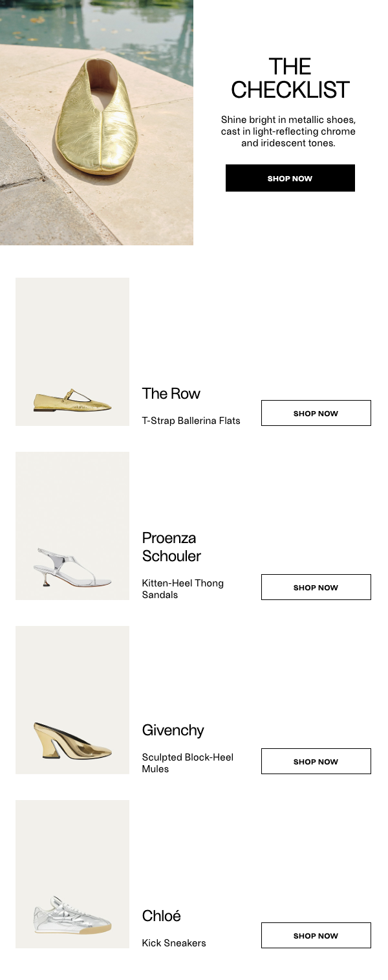The width and height of the screenshot is (388, 980).
Task: Open The Row gold ballerina flat thumbnail
Action: click(72, 351)
